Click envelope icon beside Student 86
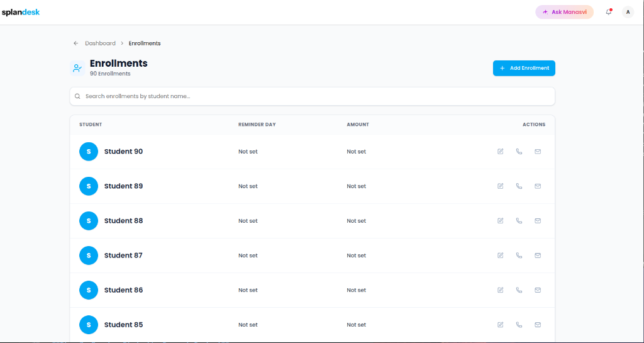The height and width of the screenshot is (343, 644). tap(538, 290)
